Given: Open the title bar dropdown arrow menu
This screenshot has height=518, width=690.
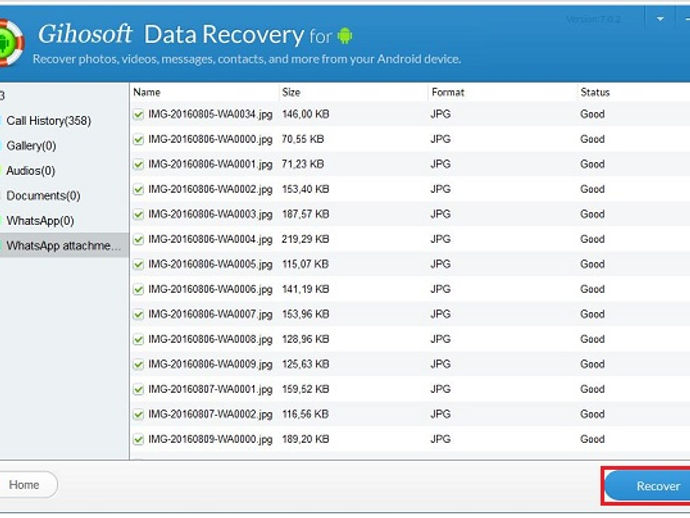Looking at the screenshot, I should tap(660, 19).
